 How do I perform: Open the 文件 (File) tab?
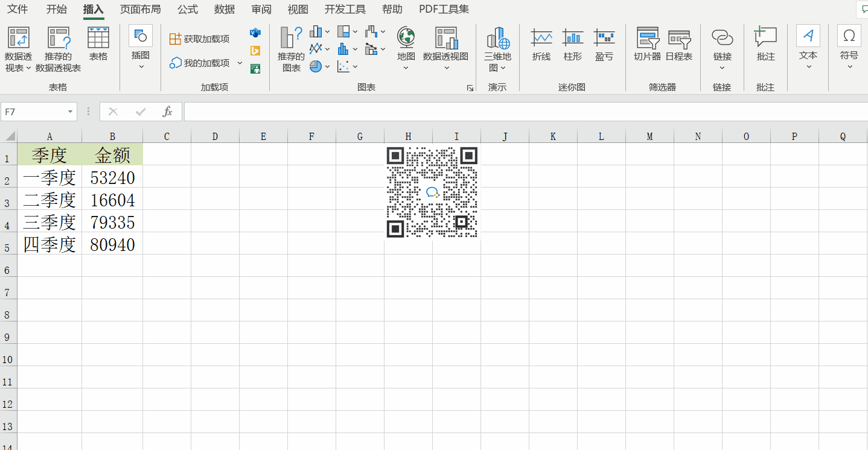pyautogui.click(x=18, y=10)
